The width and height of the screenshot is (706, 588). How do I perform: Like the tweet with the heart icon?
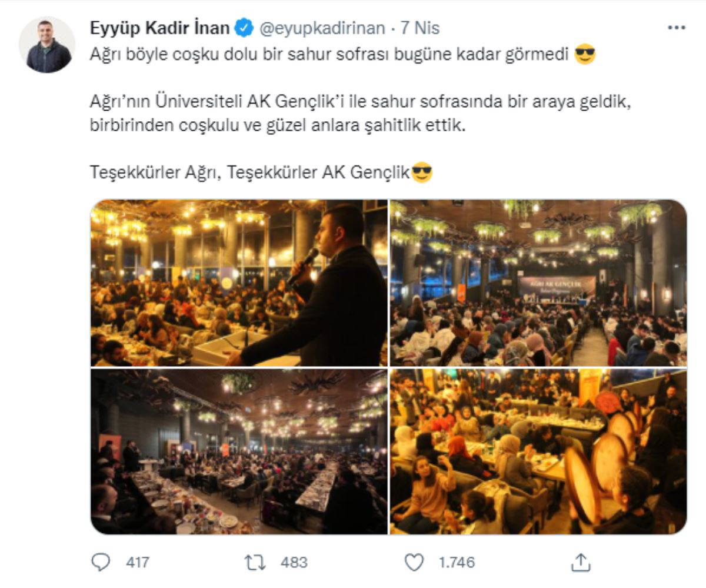point(414,562)
